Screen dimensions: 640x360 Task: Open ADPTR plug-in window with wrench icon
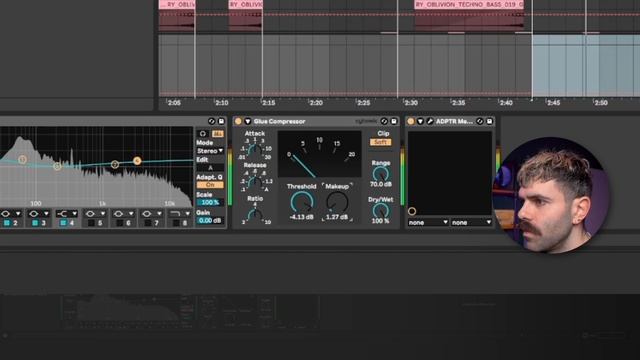pos(429,121)
